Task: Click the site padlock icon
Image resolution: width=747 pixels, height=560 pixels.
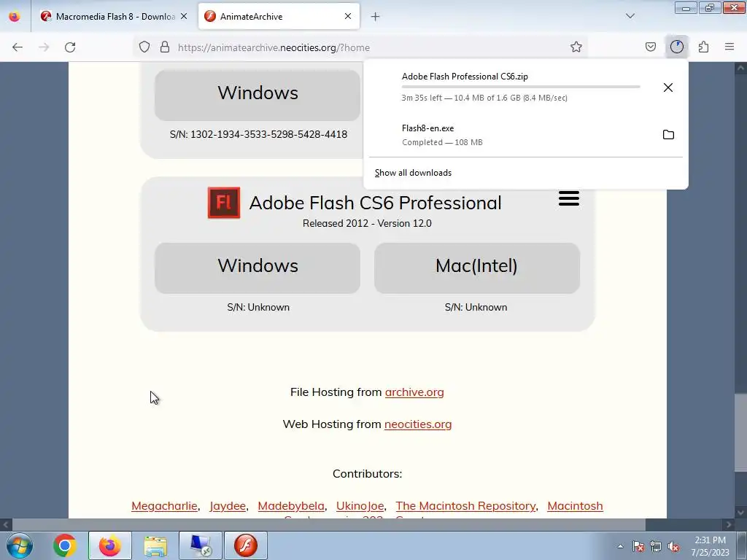Action: pos(165,47)
